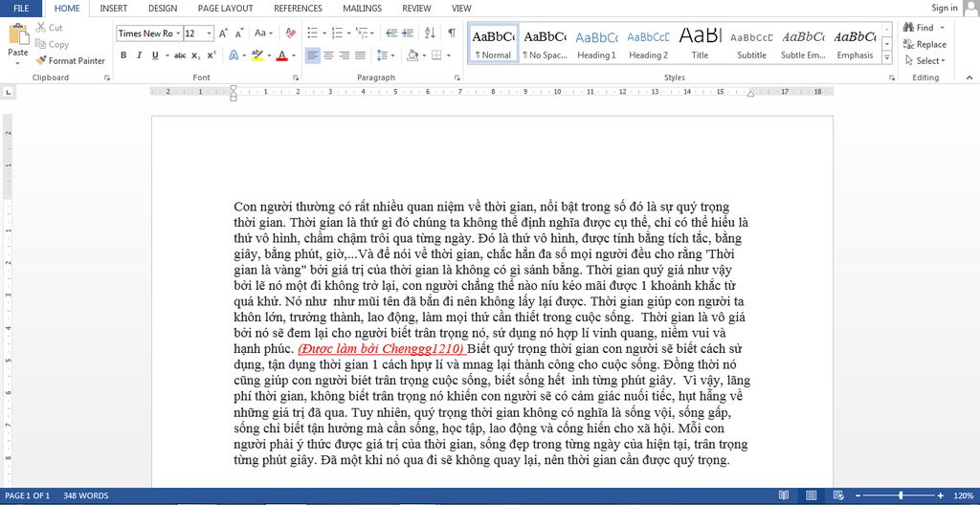Click the Format Painter tool
This screenshot has width=980, height=505.
[70, 60]
